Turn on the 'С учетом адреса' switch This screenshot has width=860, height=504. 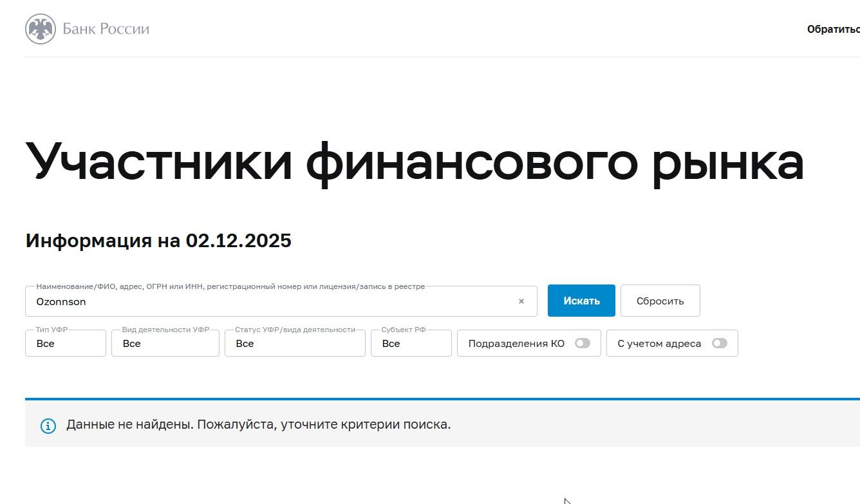[x=719, y=343]
